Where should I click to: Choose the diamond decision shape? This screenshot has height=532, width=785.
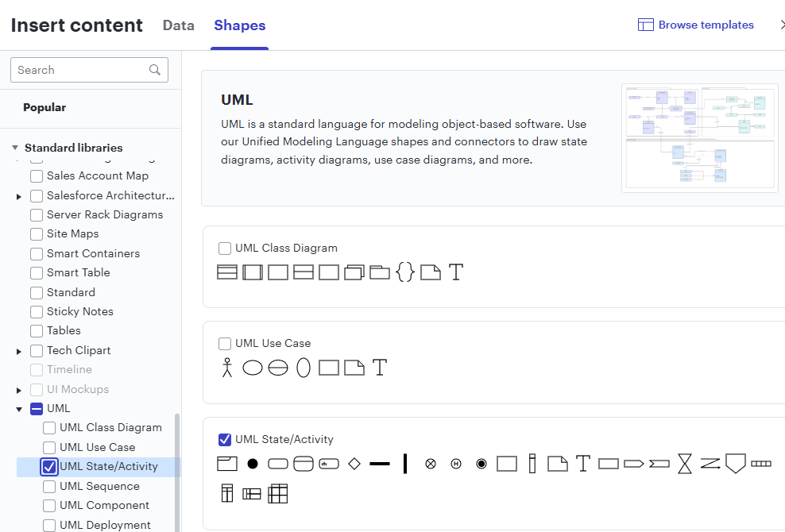coord(354,464)
